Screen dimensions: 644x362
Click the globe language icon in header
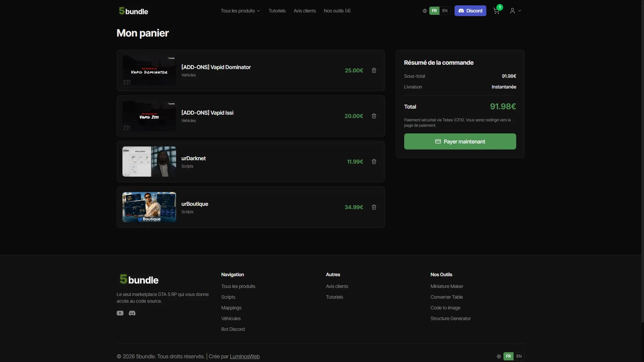tap(425, 11)
